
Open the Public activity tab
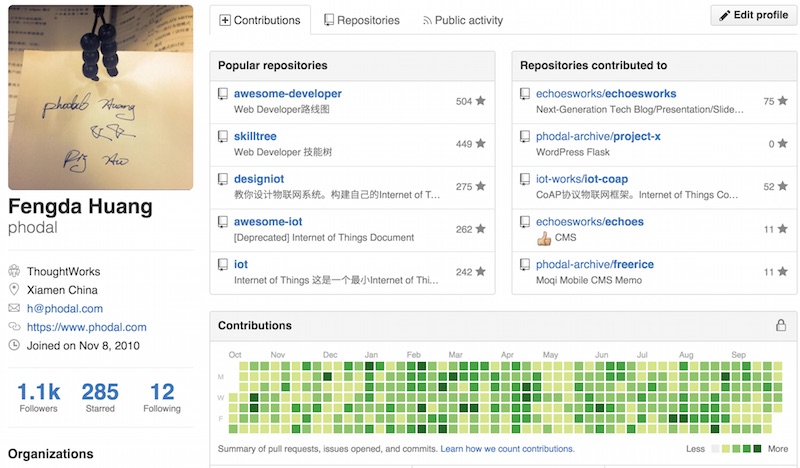point(462,20)
